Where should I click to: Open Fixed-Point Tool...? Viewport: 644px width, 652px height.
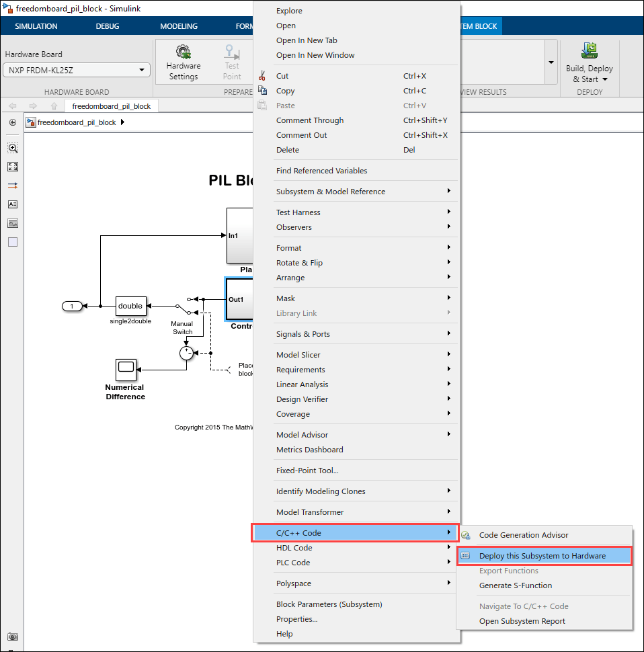click(x=307, y=471)
